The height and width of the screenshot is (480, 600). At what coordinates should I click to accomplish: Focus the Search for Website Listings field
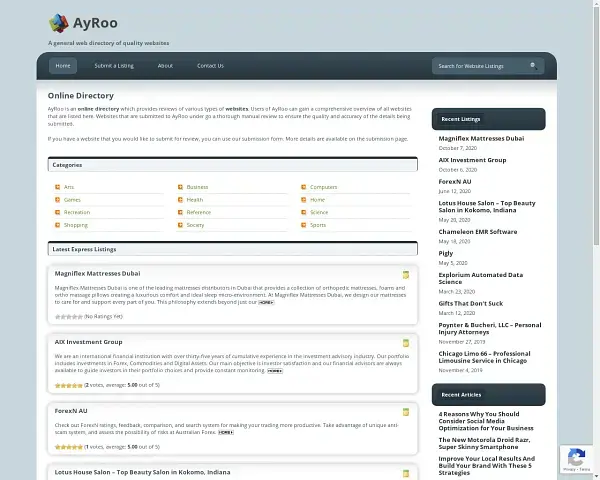click(480, 66)
